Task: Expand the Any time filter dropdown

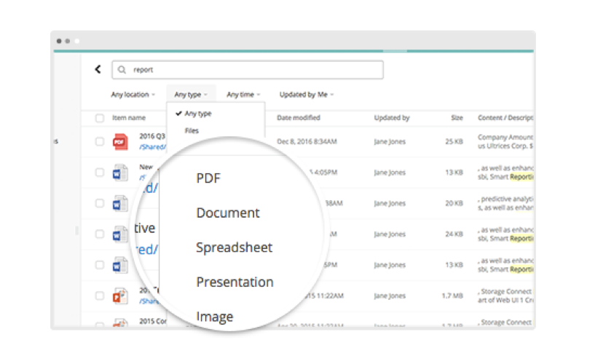Action: (x=243, y=95)
